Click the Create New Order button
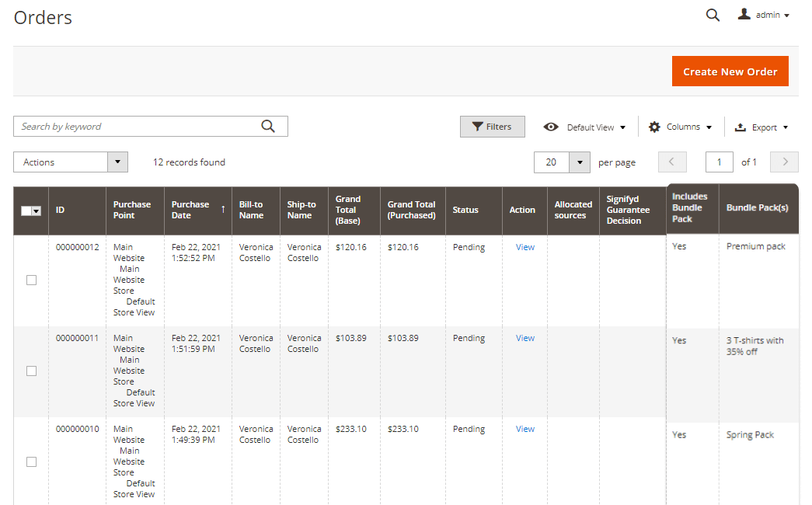 [730, 71]
